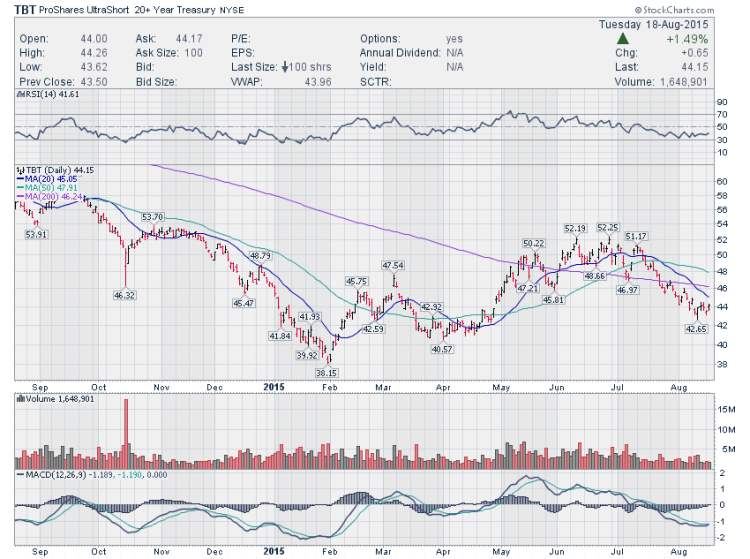Select the +1.49% percent change value
750x559 pixels.
coord(687,39)
